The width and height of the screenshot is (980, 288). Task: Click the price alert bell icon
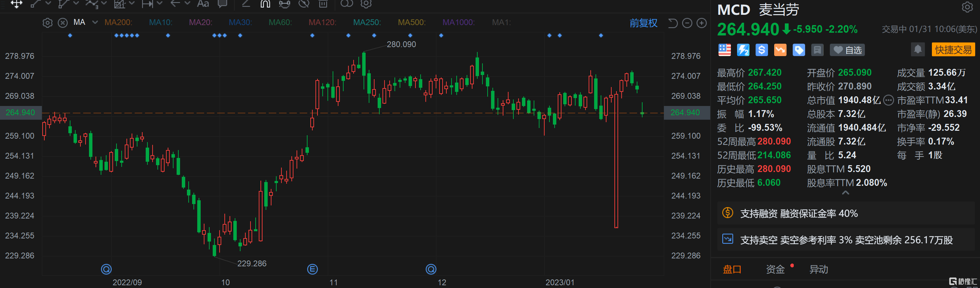917,50
